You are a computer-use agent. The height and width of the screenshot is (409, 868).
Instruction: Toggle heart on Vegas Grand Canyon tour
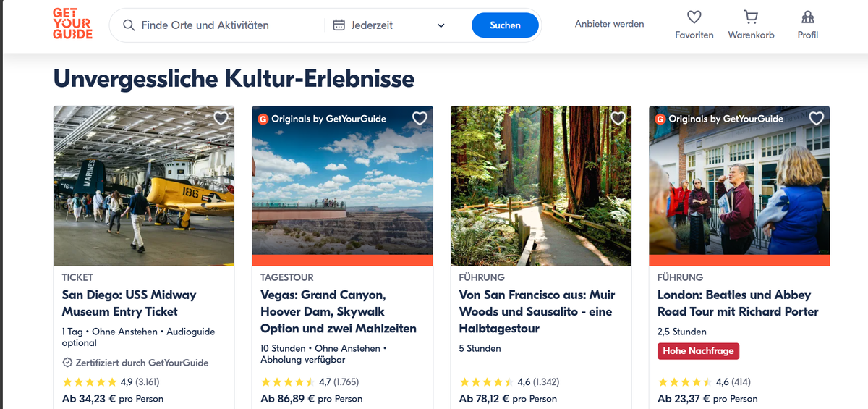(420, 119)
